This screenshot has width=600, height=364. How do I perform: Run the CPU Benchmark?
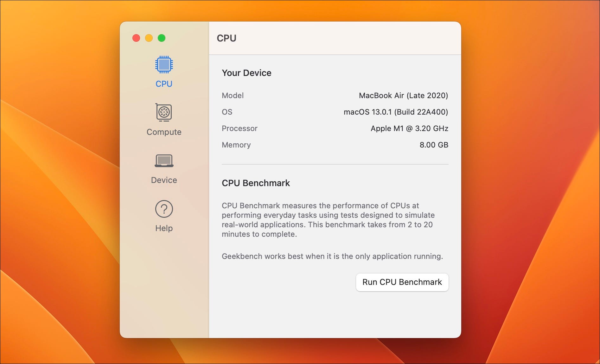pos(402,282)
